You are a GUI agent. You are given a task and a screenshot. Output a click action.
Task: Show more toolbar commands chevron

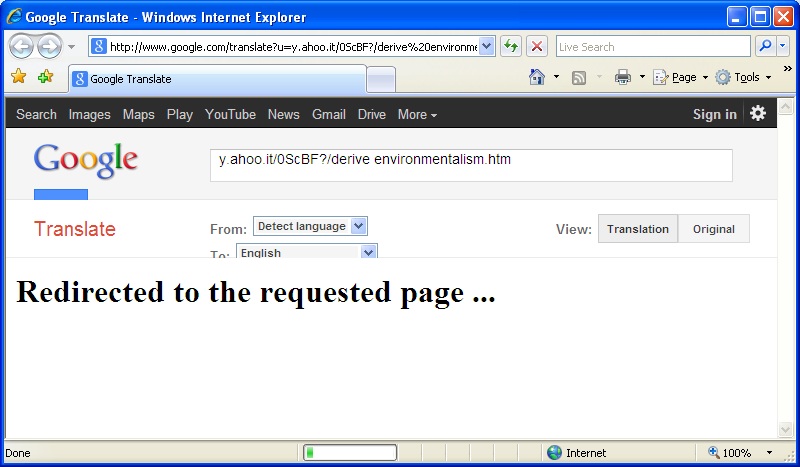[787, 68]
